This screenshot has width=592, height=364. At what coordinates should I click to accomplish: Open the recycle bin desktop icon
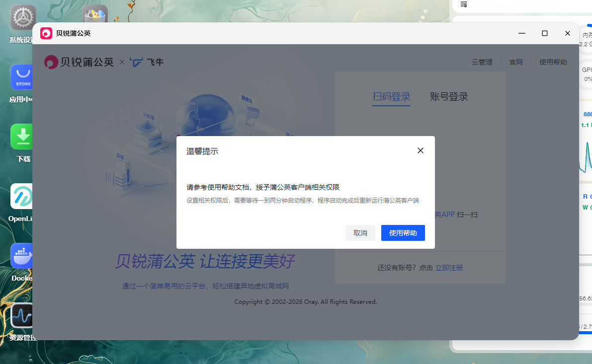point(95,13)
